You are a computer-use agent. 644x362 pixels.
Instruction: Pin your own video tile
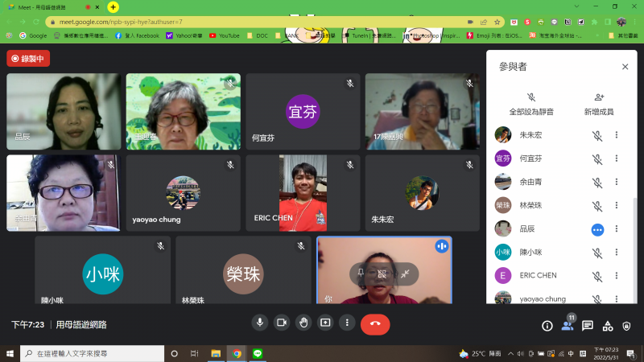pyautogui.click(x=361, y=274)
